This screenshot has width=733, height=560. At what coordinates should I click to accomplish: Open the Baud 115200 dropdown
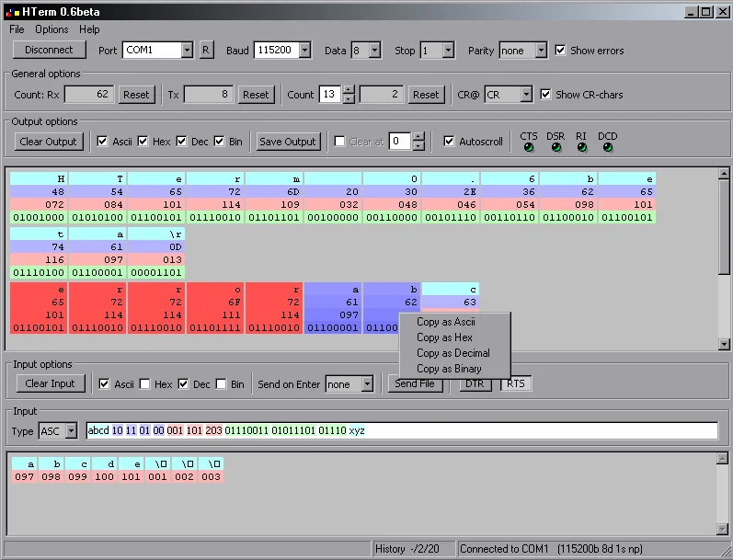point(304,50)
